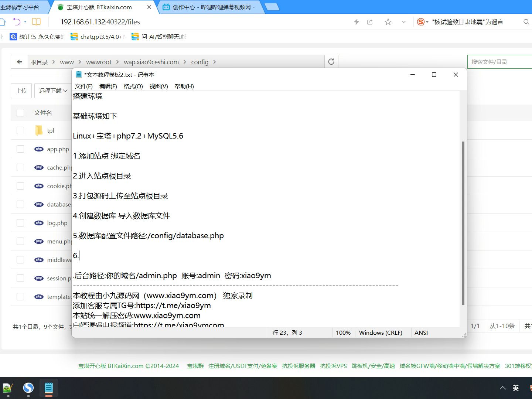Click the 统计鸟 bookmark
The width and height of the screenshot is (532, 399).
[36, 37]
